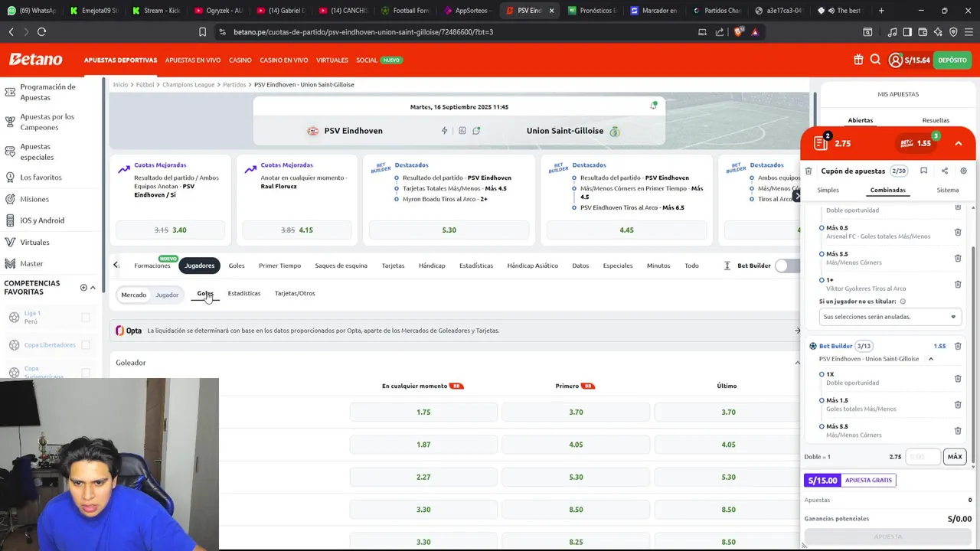Open bet slip settings gear
This screenshot has height=551, width=980.
tap(964, 171)
